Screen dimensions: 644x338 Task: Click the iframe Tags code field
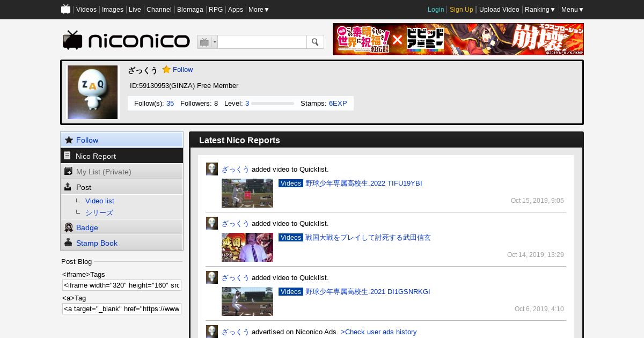point(122,285)
